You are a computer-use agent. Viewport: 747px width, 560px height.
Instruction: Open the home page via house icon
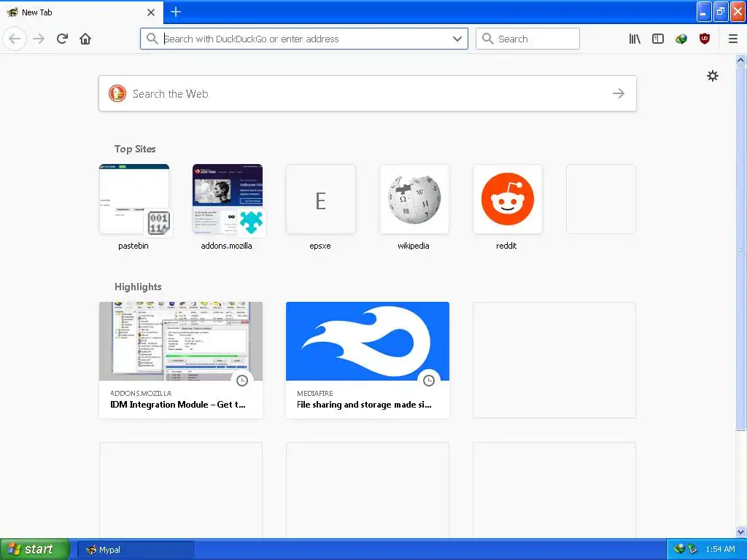tap(85, 39)
